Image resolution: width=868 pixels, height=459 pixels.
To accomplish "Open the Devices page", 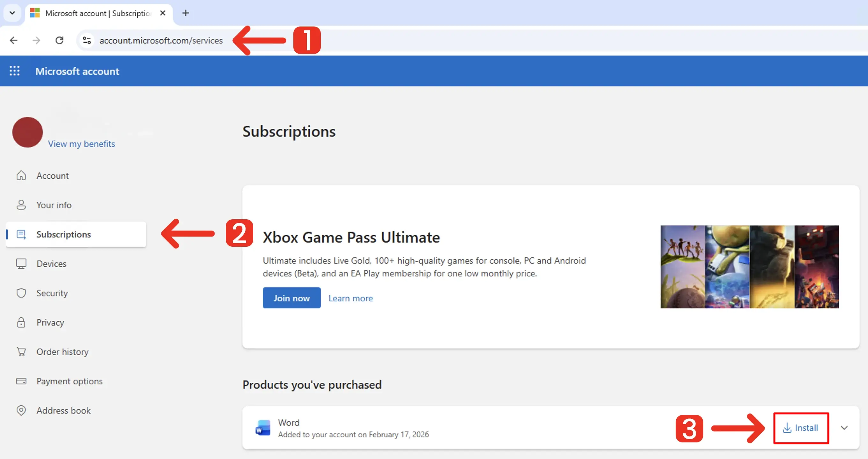I will [51, 263].
